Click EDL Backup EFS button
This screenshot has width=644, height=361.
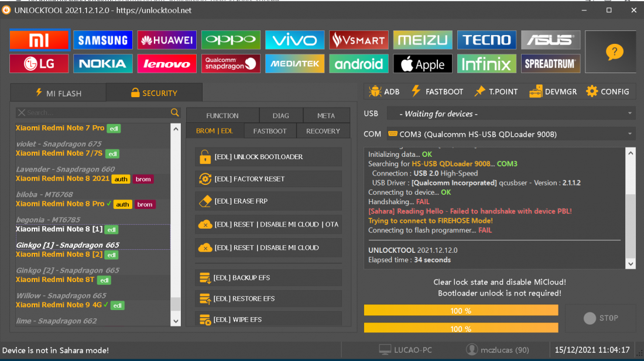269,278
